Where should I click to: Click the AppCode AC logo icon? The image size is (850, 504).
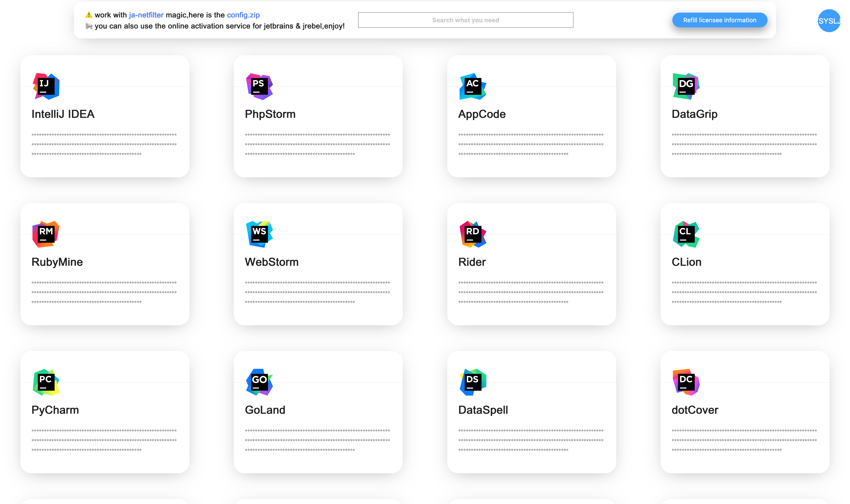tap(473, 86)
